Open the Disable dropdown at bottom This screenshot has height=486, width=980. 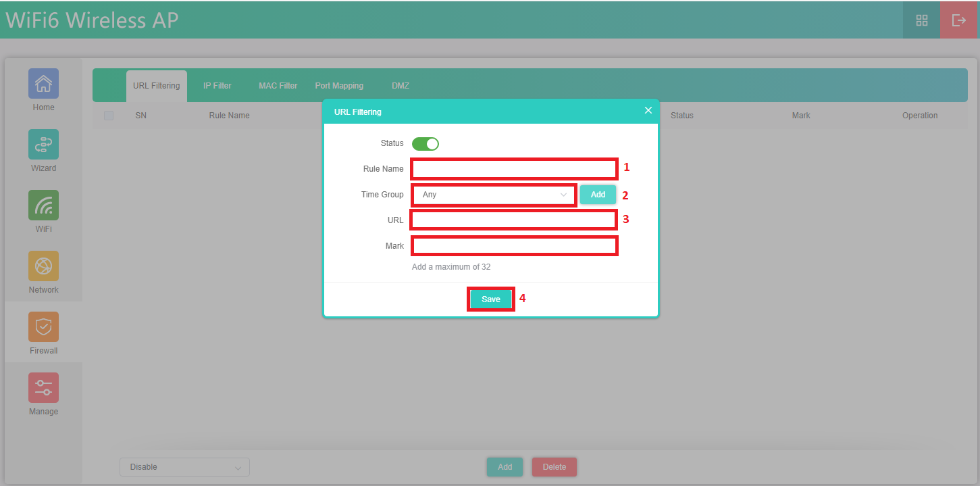tap(184, 467)
